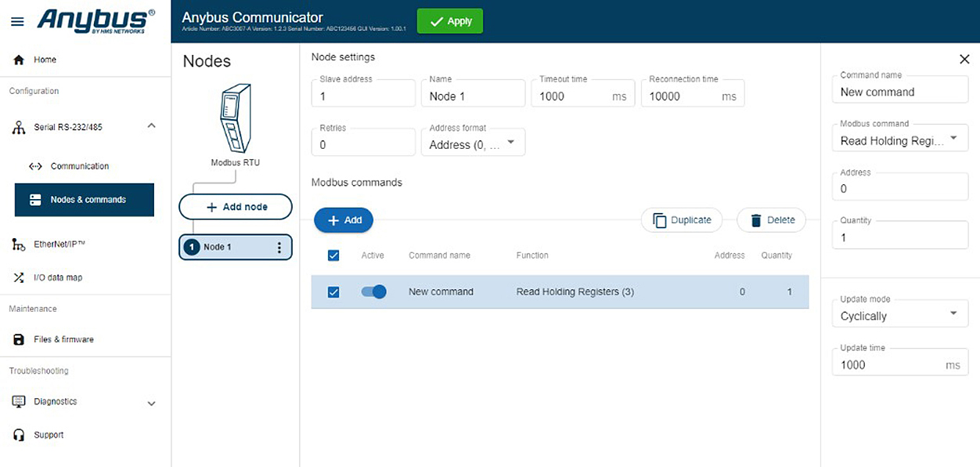The image size is (980, 467).
Task: Open the Support page
Action: 49,435
